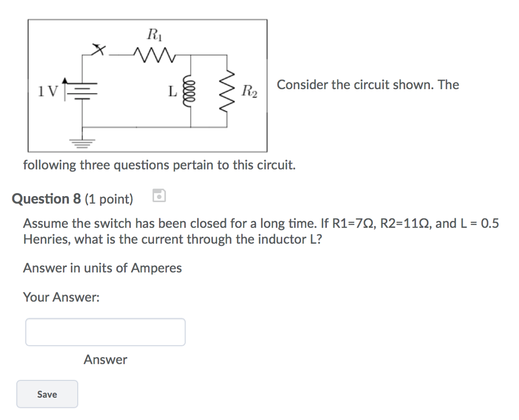The height and width of the screenshot is (420, 519).
Task: Click the switch symbol in the circuit diagram
Action: click(x=100, y=49)
